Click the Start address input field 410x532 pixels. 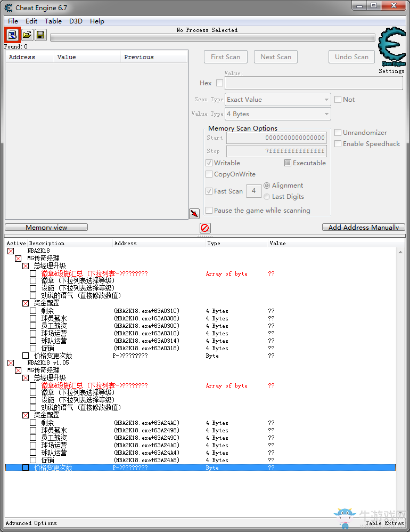pyautogui.click(x=276, y=138)
